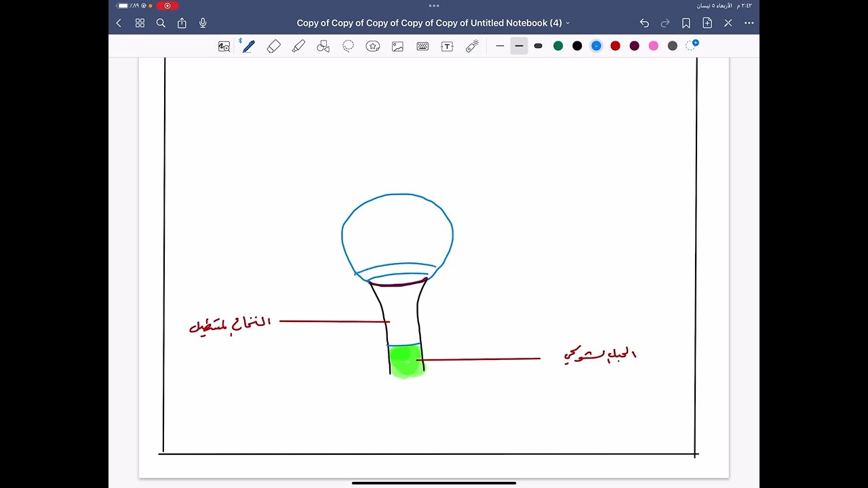Undo the last stroke
This screenshot has height=488, width=868.
(x=644, y=23)
